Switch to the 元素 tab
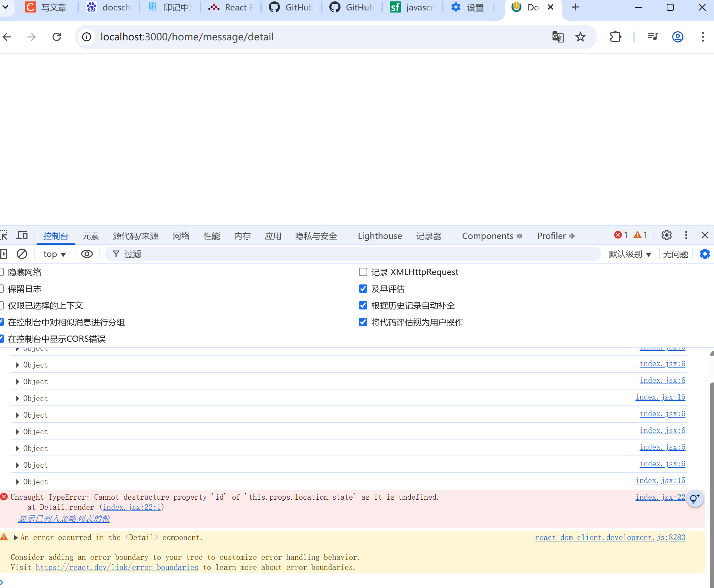This screenshot has height=588, width=714. (x=90, y=236)
